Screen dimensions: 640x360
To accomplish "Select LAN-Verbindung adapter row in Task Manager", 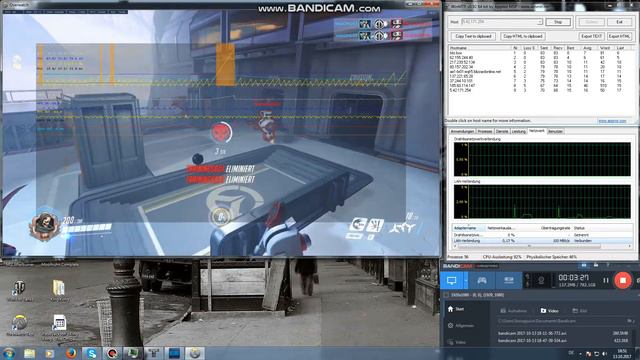I will coord(542,241).
